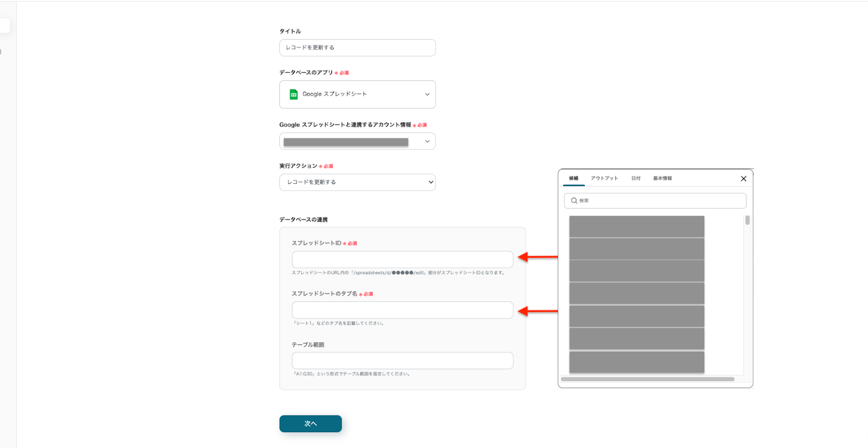This screenshot has width=868, height=448.
Task: Focus the タイトル text field
Action: (358, 48)
